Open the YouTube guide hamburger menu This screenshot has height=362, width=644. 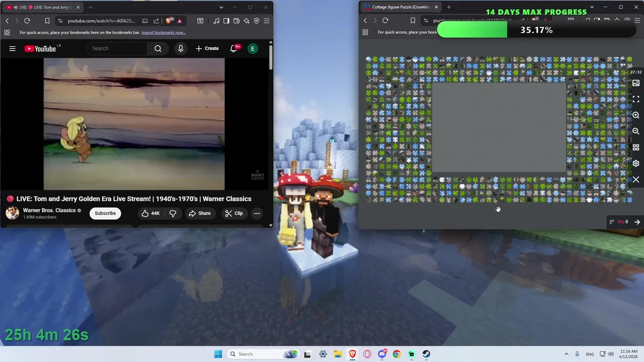tap(12, 48)
